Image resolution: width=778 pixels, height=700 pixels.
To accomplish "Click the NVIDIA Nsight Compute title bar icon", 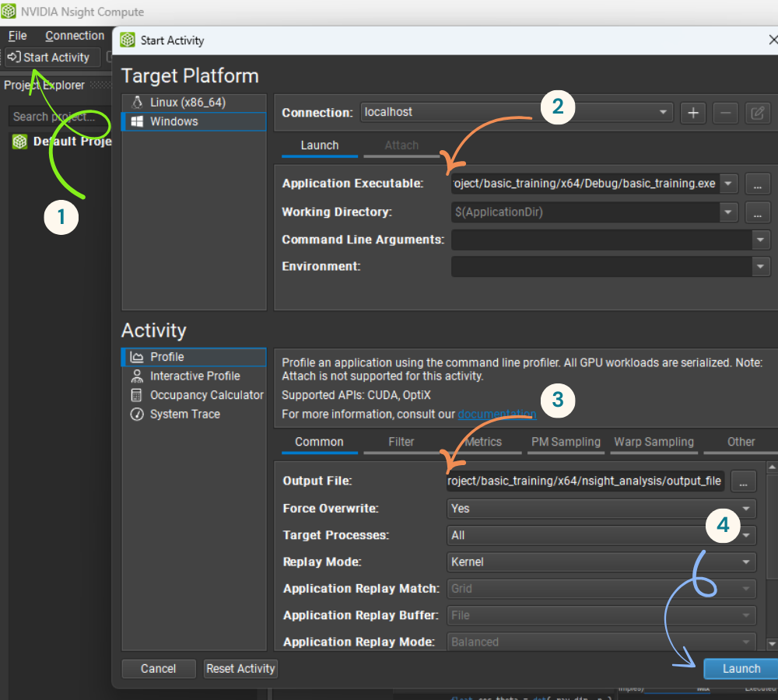I will click(9, 12).
